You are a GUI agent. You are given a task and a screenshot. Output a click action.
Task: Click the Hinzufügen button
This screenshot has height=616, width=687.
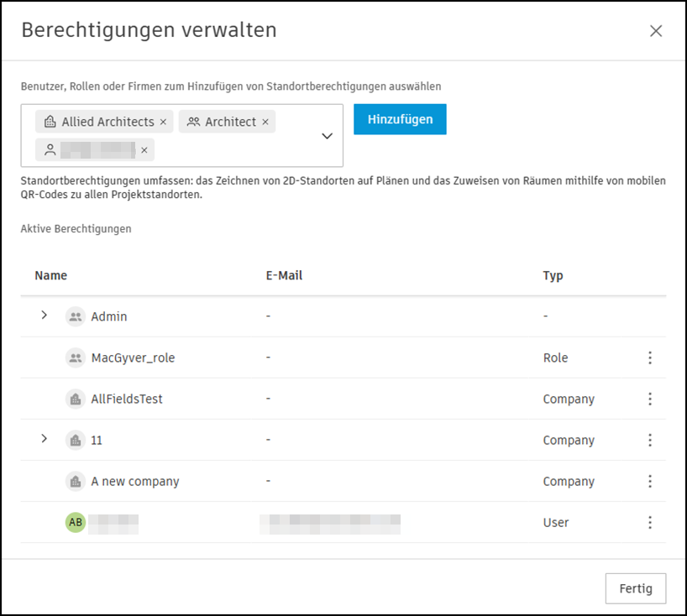point(400,119)
